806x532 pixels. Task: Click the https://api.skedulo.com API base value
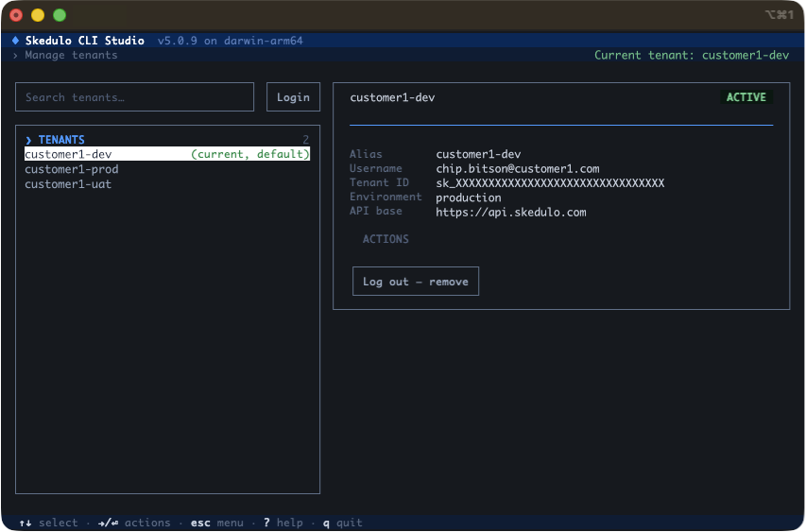[x=511, y=212]
